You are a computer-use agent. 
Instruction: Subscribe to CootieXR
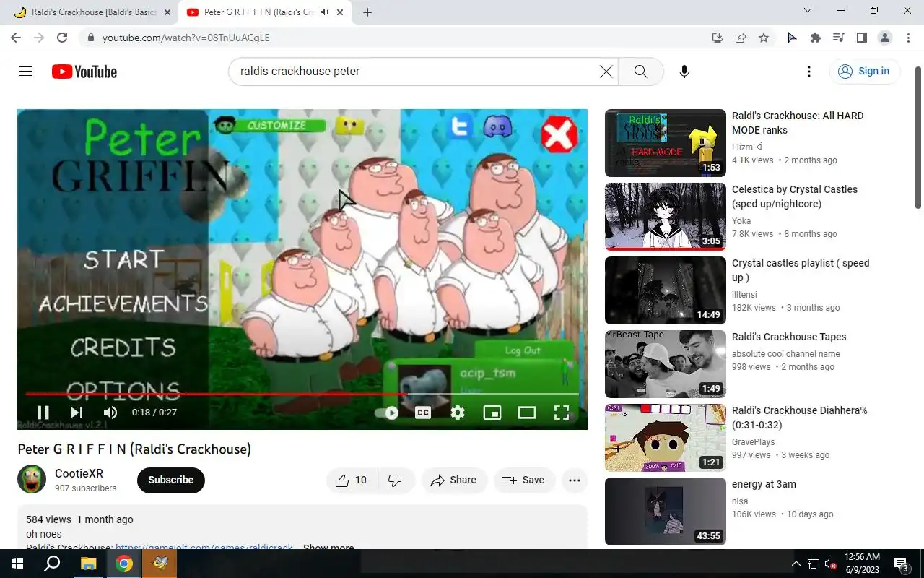pos(171,480)
